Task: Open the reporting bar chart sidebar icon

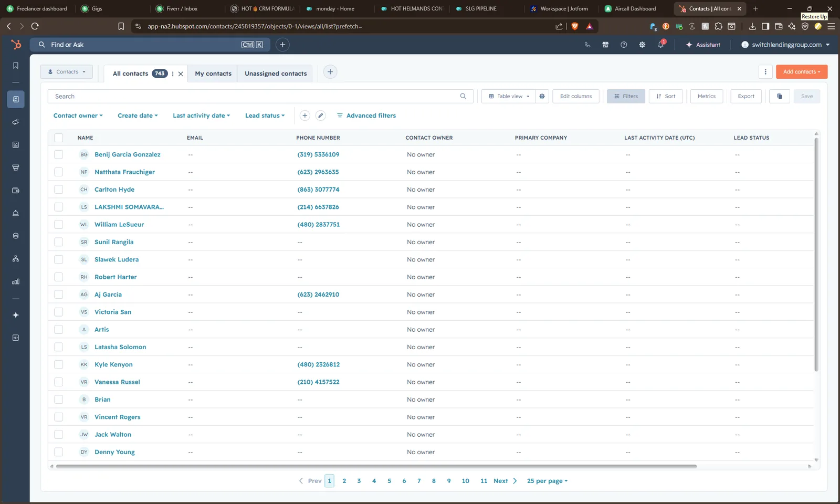Action: tap(16, 281)
